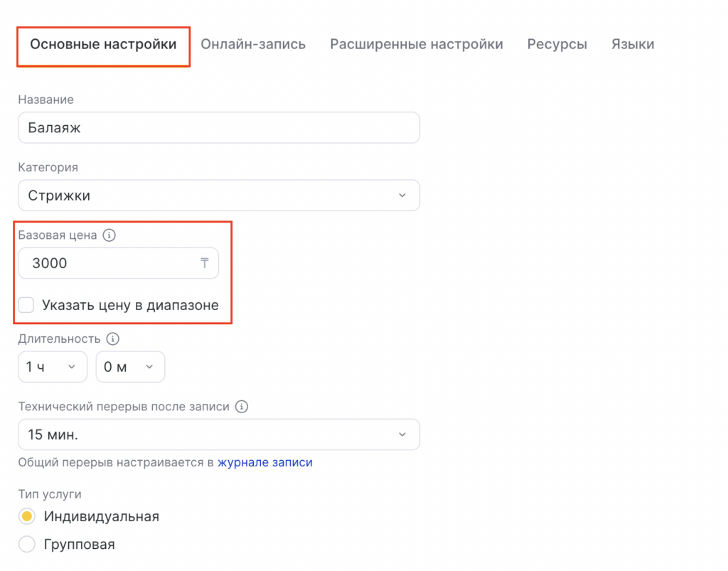Click info icon next to Технический перерыв после записи
The height and width of the screenshot is (571, 728).
tap(242, 407)
